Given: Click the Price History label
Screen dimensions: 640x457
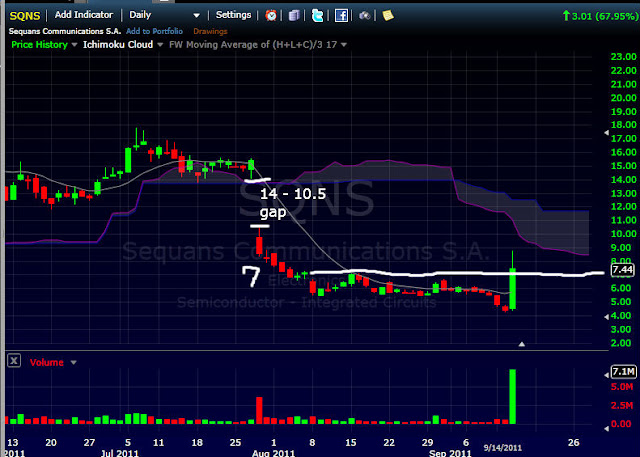Looking at the screenshot, I should coord(39,45).
